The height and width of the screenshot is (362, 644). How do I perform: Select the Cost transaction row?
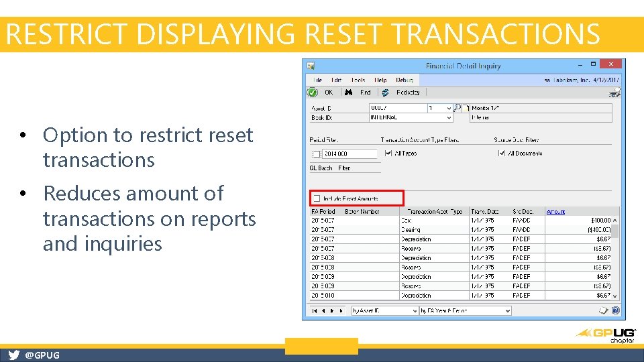click(460, 221)
